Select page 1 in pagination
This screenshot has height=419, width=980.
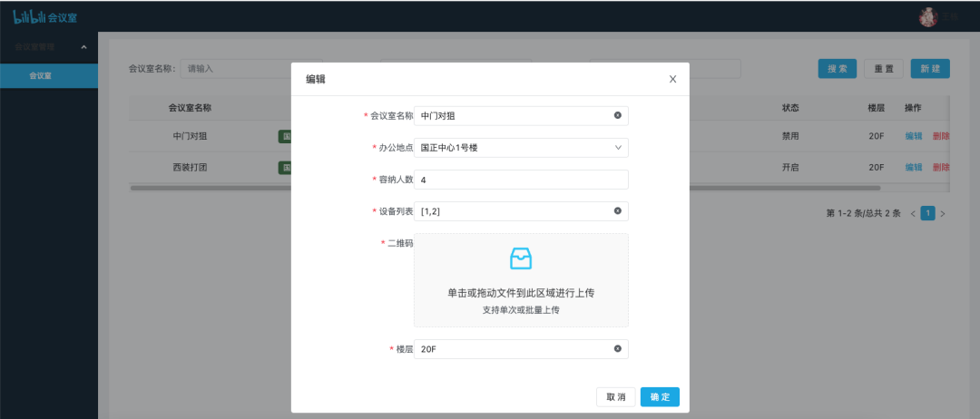[927, 214]
